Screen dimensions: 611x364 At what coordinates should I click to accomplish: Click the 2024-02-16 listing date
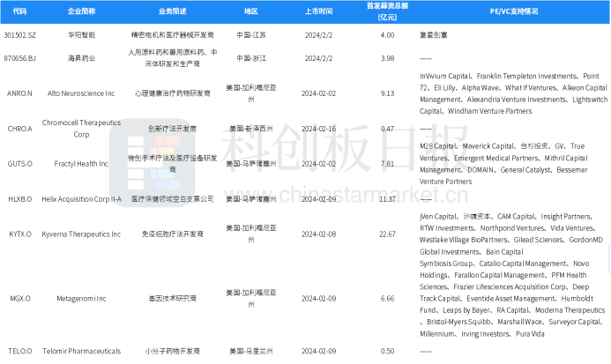tap(319, 129)
